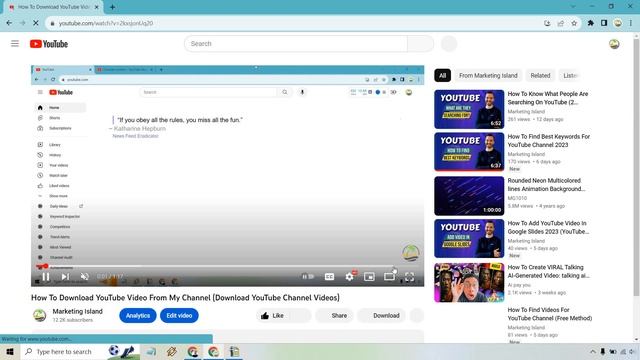This screenshot has width=640, height=360.
Task: Stop page loading button
Action: point(36,23)
